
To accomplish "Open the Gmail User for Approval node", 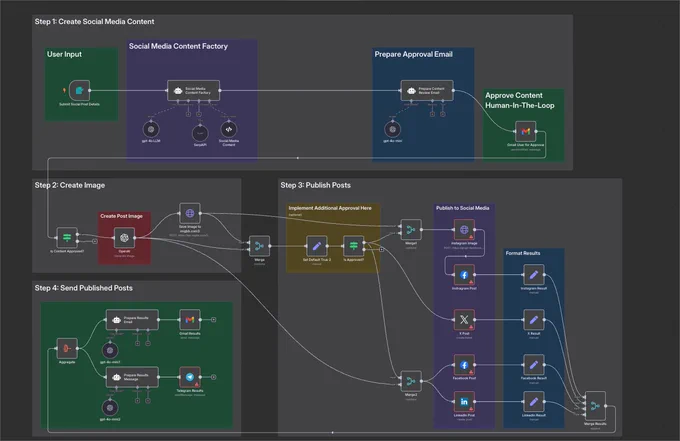I will point(526,131).
